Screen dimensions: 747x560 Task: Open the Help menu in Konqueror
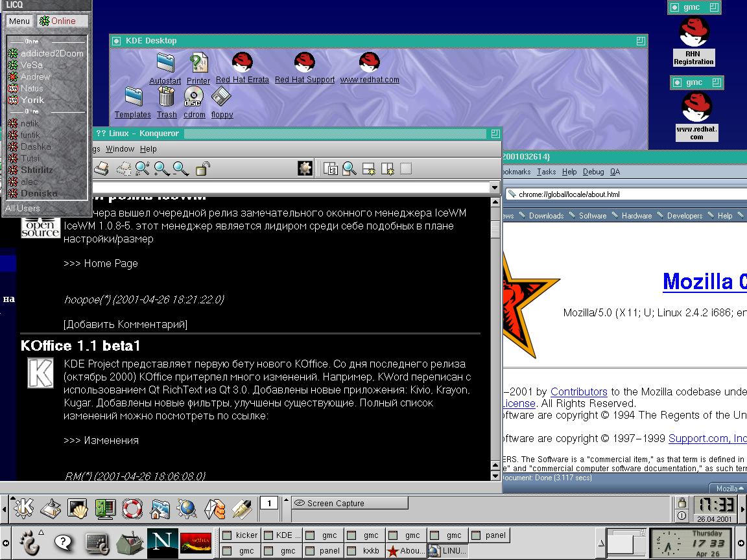(148, 149)
